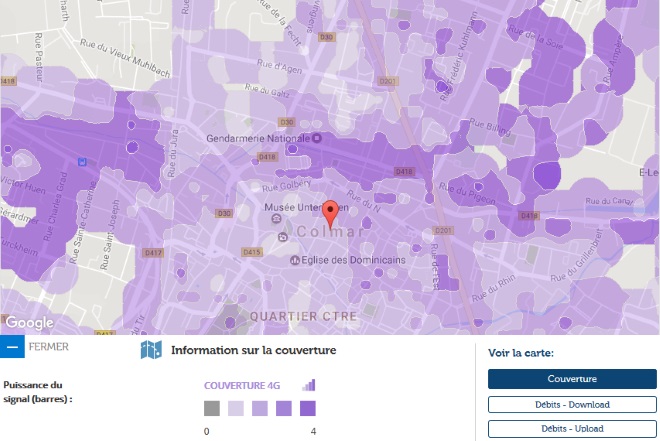660x441 pixels.
Task: Click the folded map icon beside Information
Action: click(151, 350)
